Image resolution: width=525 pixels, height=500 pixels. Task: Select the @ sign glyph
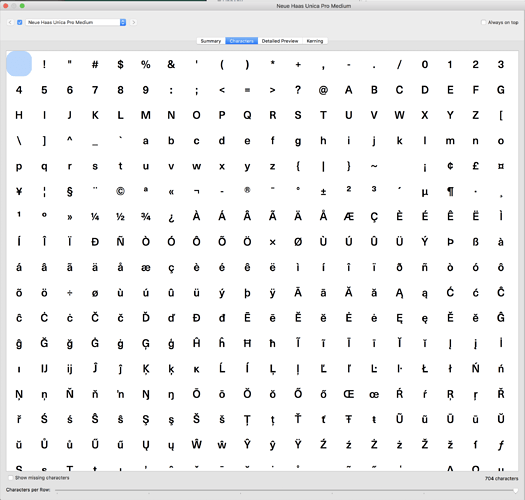323,90
